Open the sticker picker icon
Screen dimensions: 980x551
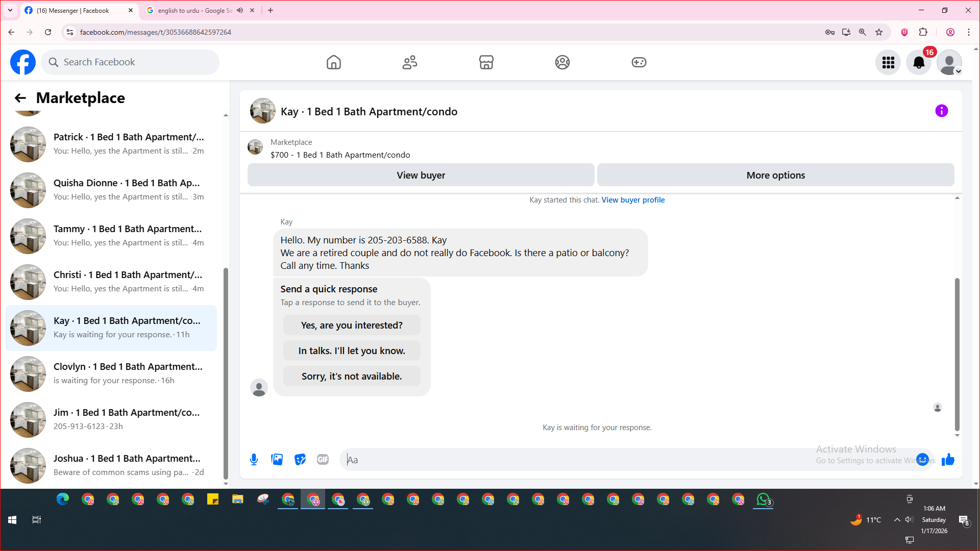(300, 460)
